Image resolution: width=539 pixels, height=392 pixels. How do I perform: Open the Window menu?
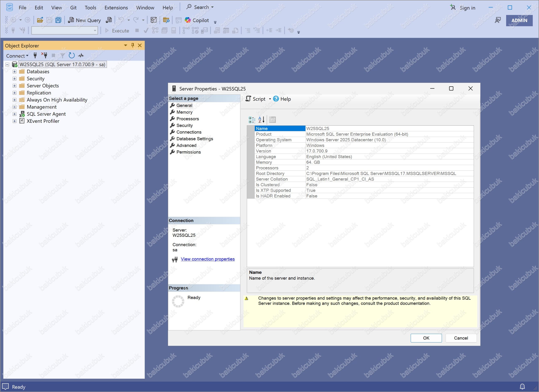click(145, 8)
